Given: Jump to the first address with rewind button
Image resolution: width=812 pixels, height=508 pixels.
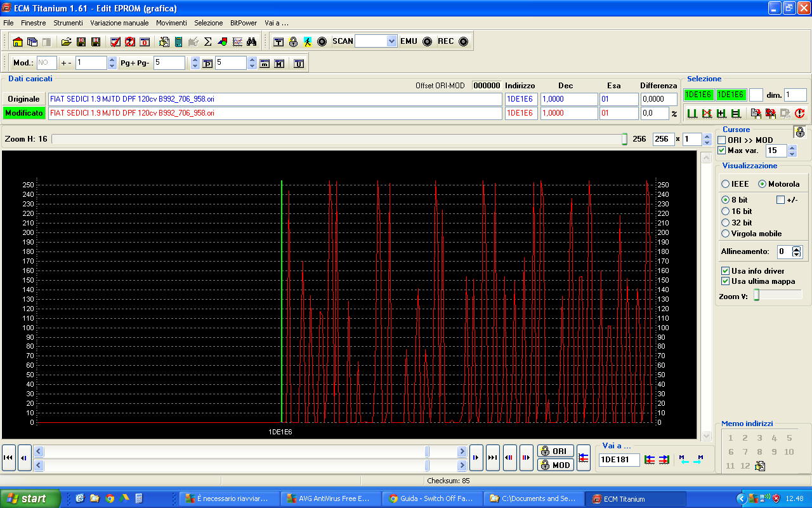Looking at the screenshot, I should click(x=9, y=457).
